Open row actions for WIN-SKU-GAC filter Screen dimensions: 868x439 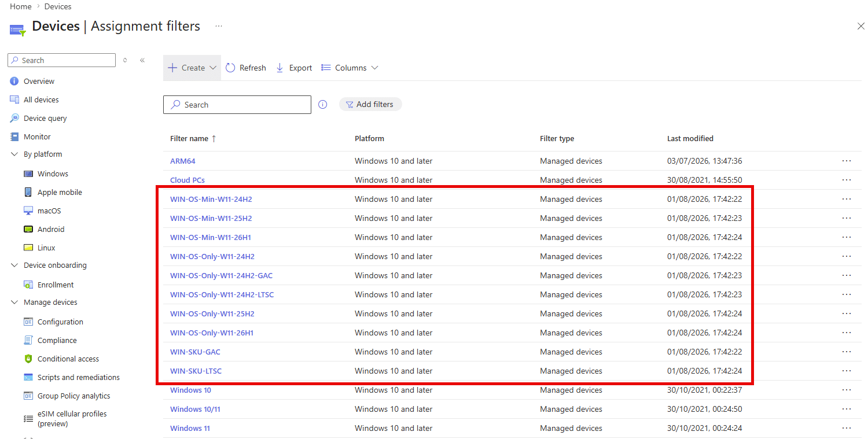(847, 352)
